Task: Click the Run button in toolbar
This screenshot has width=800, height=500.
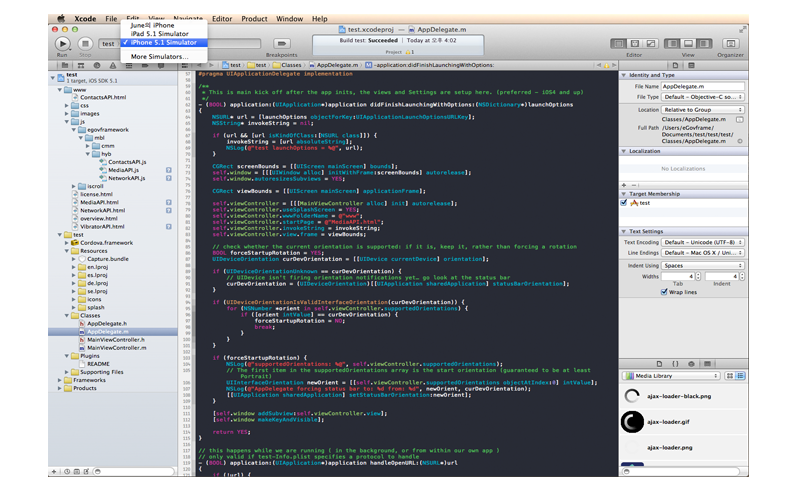Action: [62, 44]
